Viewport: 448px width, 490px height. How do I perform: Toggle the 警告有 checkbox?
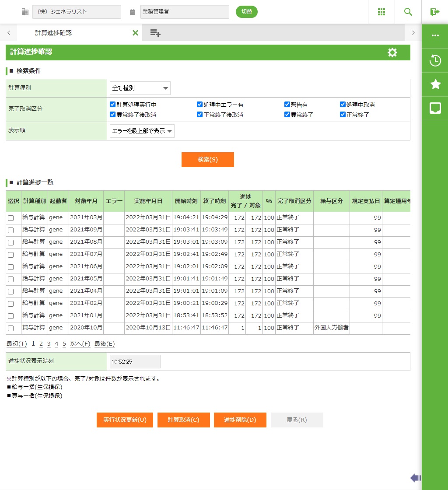pyautogui.click(x=287, y=105)
